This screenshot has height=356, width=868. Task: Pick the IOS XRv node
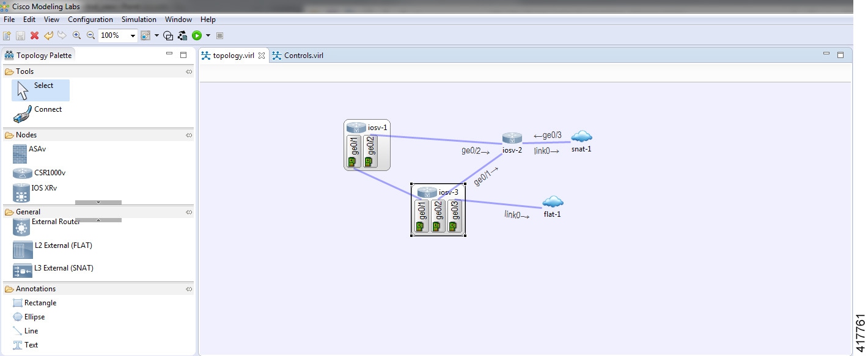pyautogui.click(x=35, y=192)
